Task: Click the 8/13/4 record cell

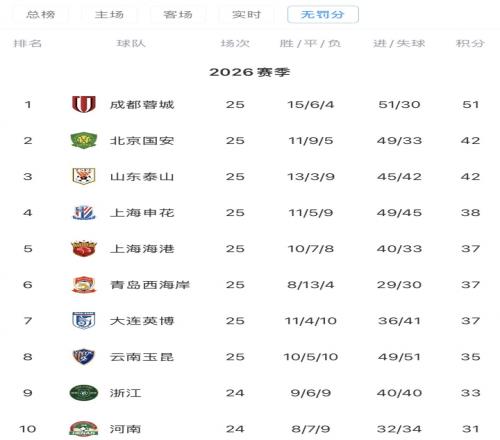Action: coord(311,285)
